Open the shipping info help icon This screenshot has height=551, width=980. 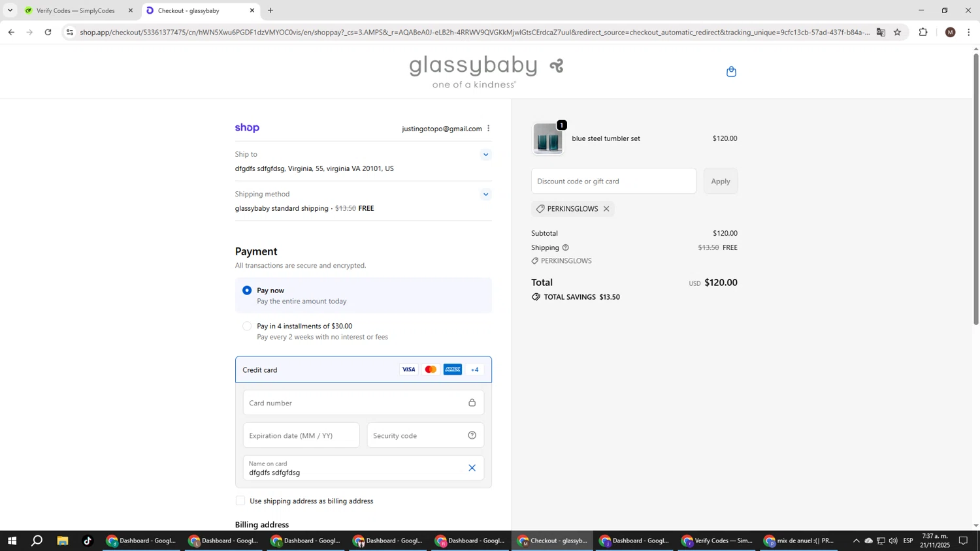(566, 248)
